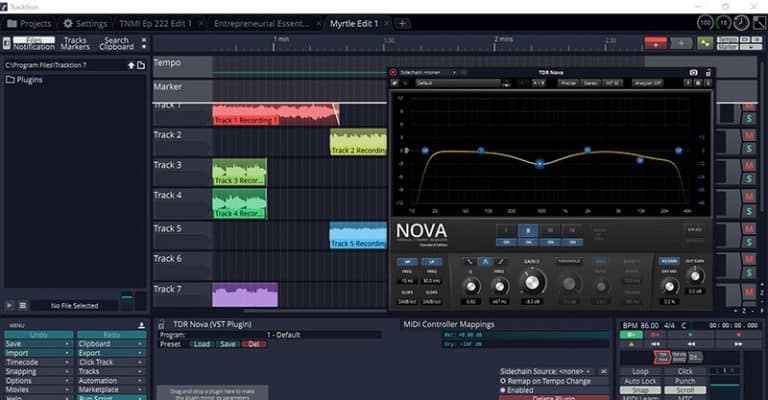Viewport: 768px width, 400px height.
Task: Delete the preset with the Del button
Action: [x=254, y=344]
